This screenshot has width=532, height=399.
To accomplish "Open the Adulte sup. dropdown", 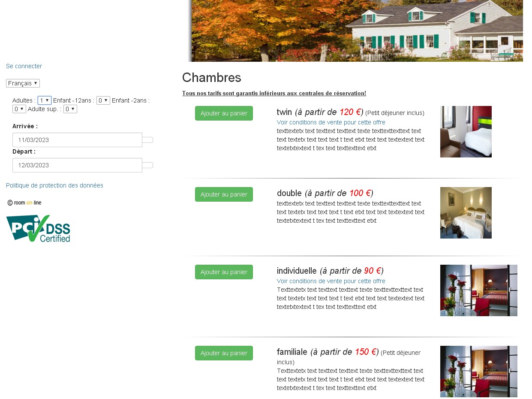I will [x=70, y=109].
